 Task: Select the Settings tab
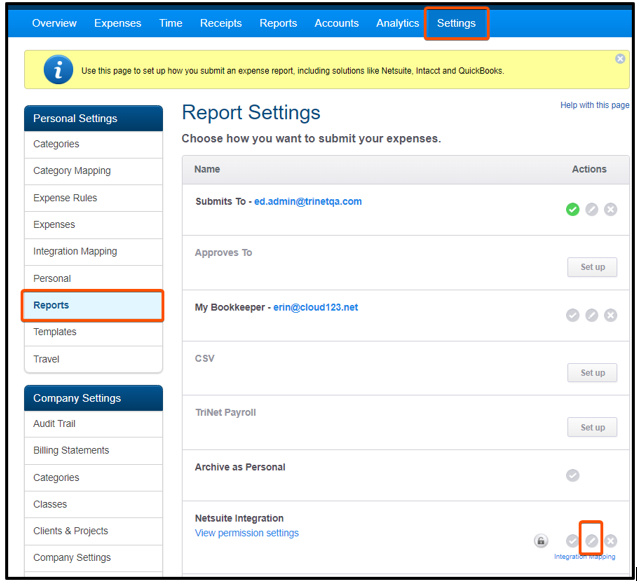click(x=456, y=23)
